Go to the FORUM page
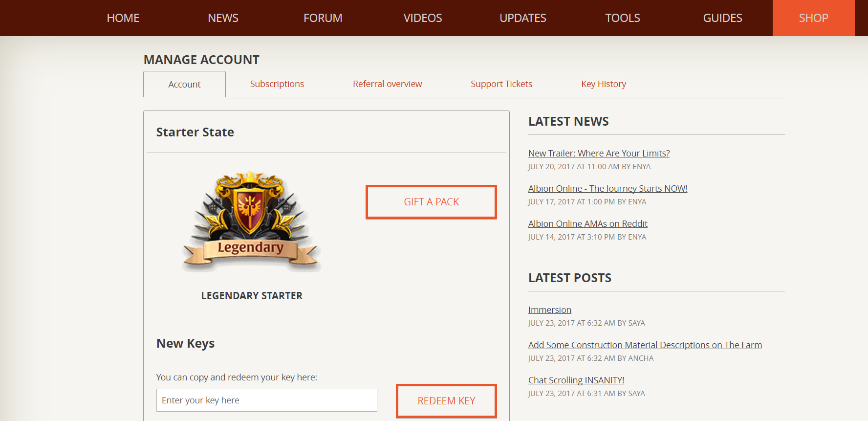Viewport: 868px width, 421px height. point(323,18)
